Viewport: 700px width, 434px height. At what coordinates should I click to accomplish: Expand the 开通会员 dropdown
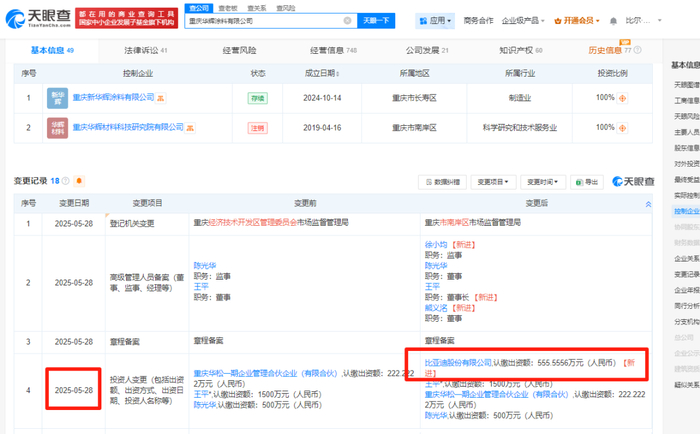tap(577, 21)
